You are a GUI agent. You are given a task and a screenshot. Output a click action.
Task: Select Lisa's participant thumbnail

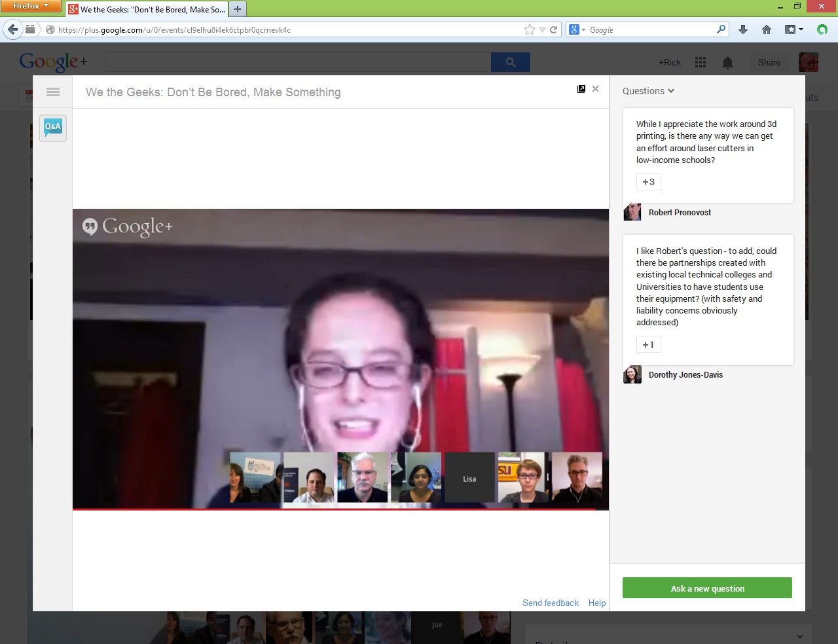point(469,478)
